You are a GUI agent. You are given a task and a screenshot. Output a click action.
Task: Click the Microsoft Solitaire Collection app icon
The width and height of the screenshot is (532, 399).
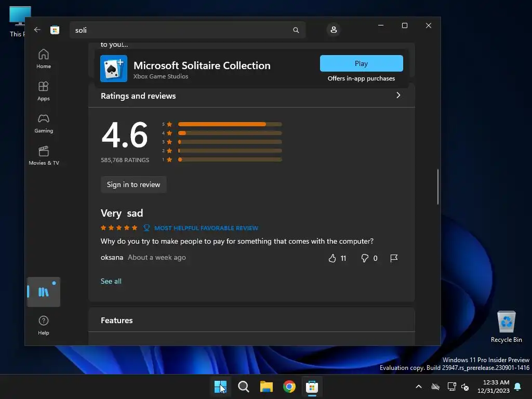pyautogui.click(x=114, y=69)
